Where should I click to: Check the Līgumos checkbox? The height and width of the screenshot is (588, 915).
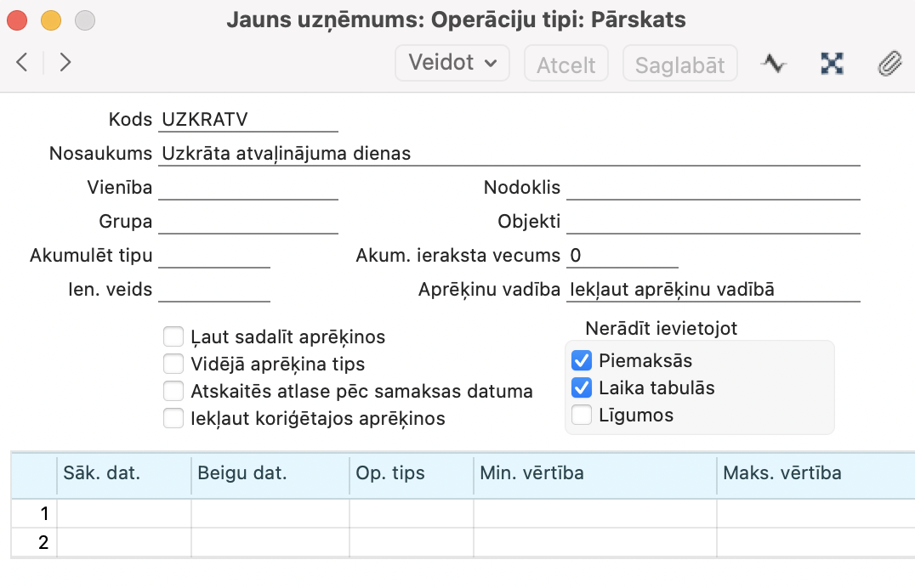click(582, 416)
